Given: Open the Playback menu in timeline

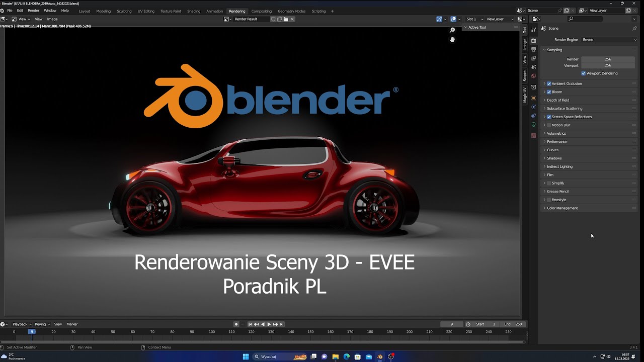Looking at the screenshot, I should point(21,324).
